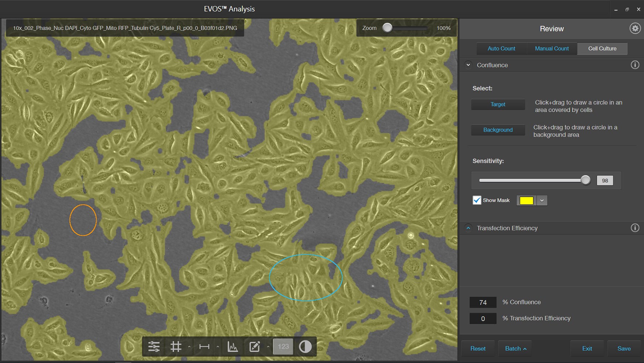Open the histogram tool
The height and width of the screenshot is (363, 644).
[233, 347]
